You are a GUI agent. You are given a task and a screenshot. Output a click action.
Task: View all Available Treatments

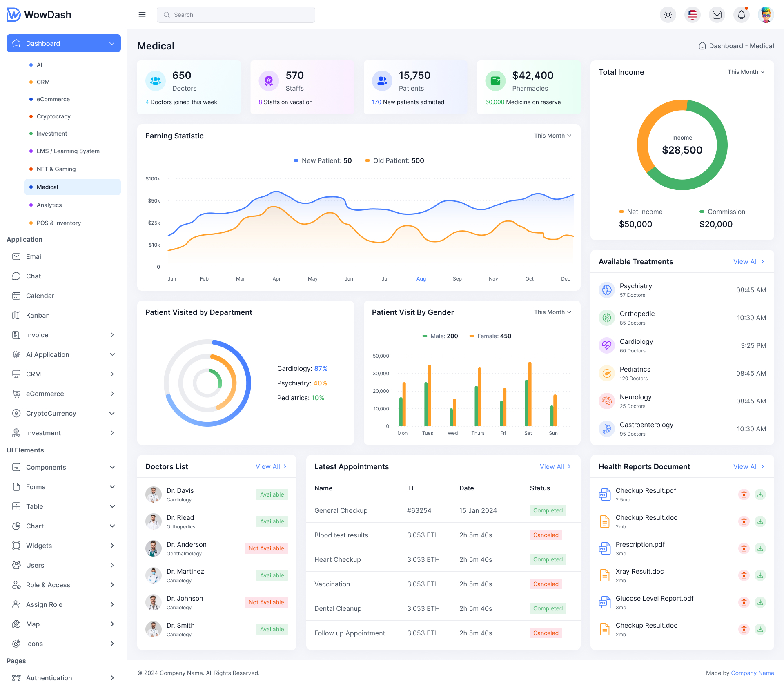pos(748,261)
